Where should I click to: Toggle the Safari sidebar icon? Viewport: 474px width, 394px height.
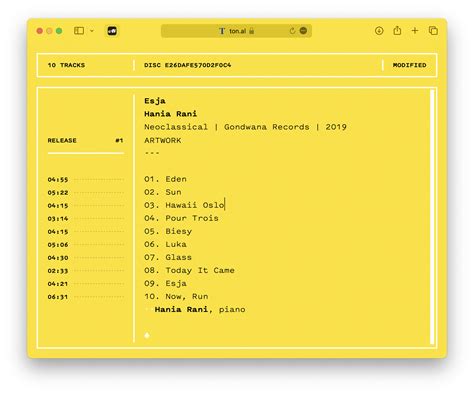[79, 31]
